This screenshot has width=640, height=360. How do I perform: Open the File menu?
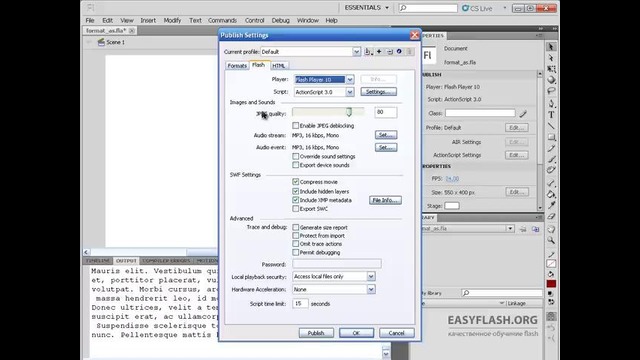pos(90,20)
